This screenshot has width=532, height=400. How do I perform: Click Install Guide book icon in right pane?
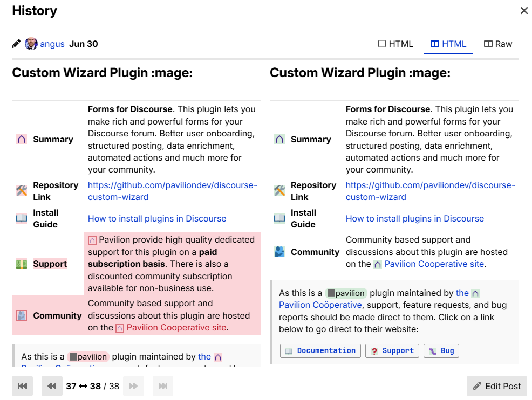(x=279, y=218)
